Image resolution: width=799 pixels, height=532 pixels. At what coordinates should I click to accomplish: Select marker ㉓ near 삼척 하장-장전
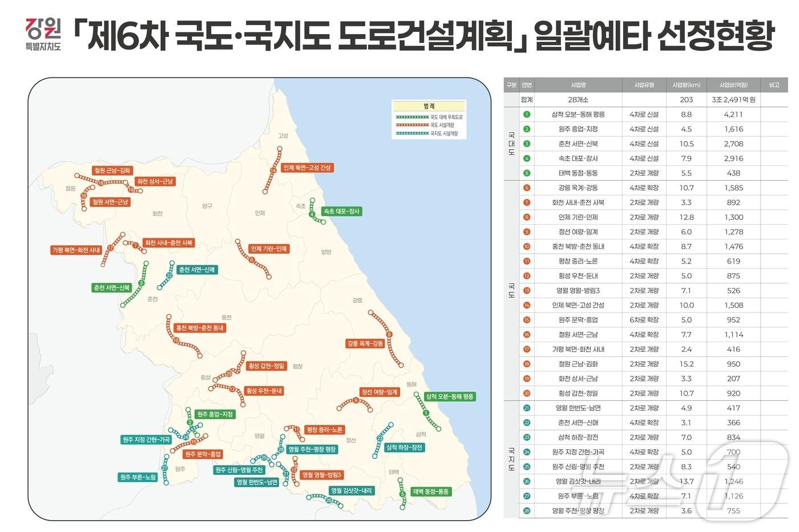click(380, 437)
